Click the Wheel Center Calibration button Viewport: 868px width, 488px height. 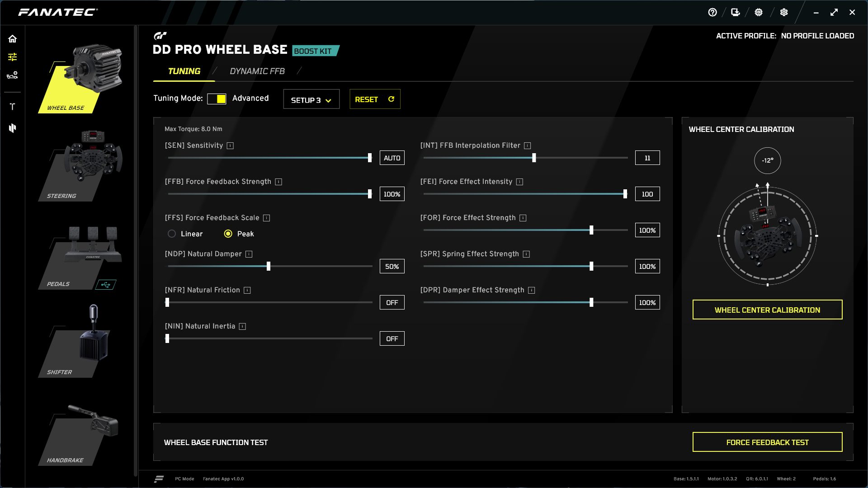767,310
